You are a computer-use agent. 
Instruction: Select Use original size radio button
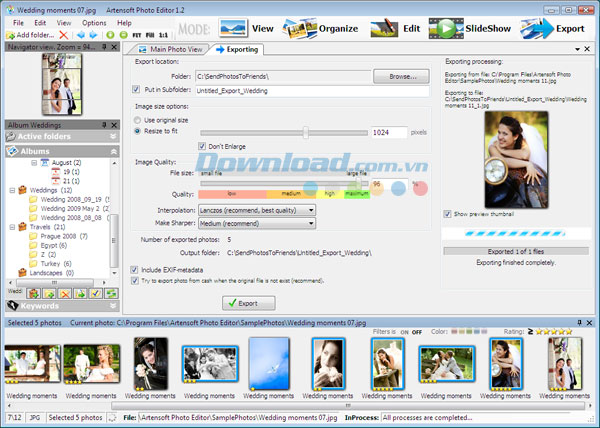coord(138,119)
